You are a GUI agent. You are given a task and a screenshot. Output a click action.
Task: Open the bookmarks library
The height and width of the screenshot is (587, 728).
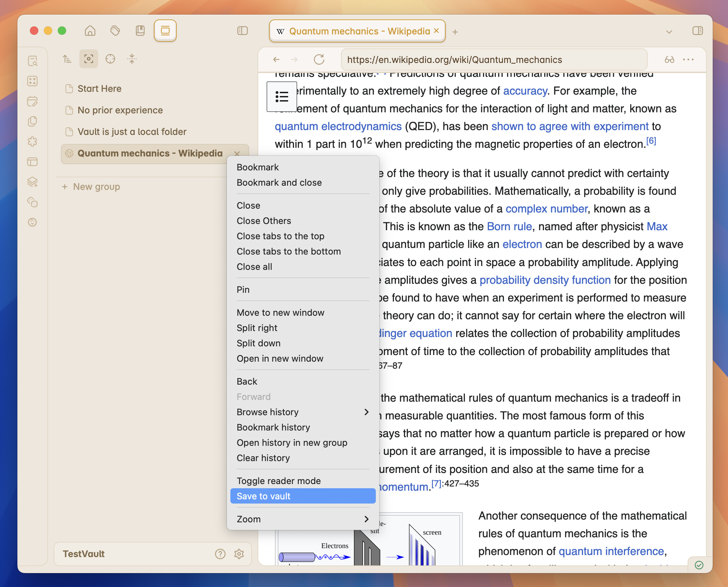tap(140, 31)
